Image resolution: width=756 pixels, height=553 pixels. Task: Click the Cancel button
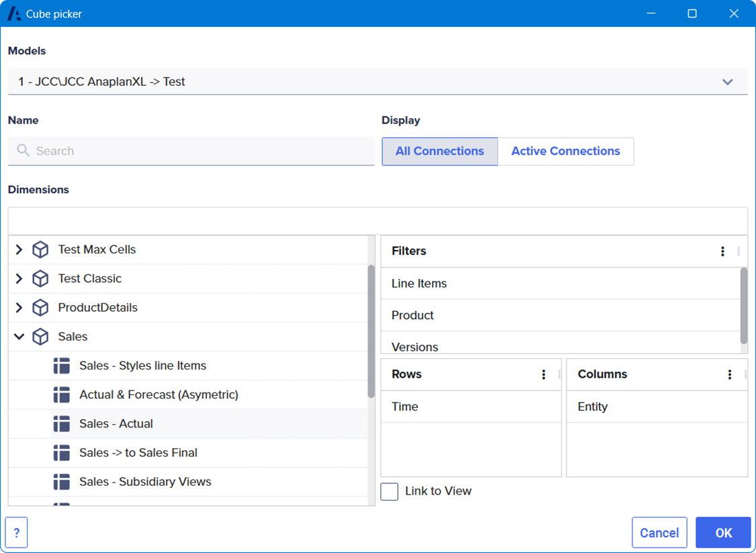coord(659,533)
